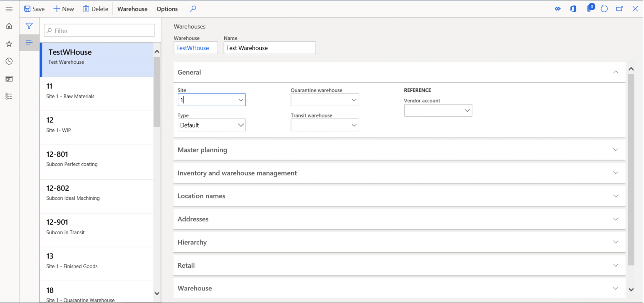This screenshot has height=303, width=644.
Task: Open the Type dropdown showing Default
Action: [240, 125]
